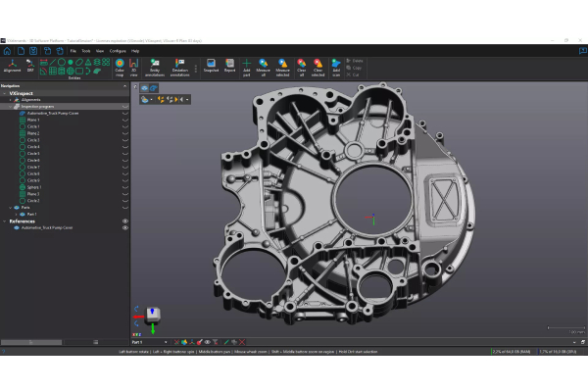The width and height of the screenshot is (588, 392).
Task: Click Add scan
Action: (336, 68)
